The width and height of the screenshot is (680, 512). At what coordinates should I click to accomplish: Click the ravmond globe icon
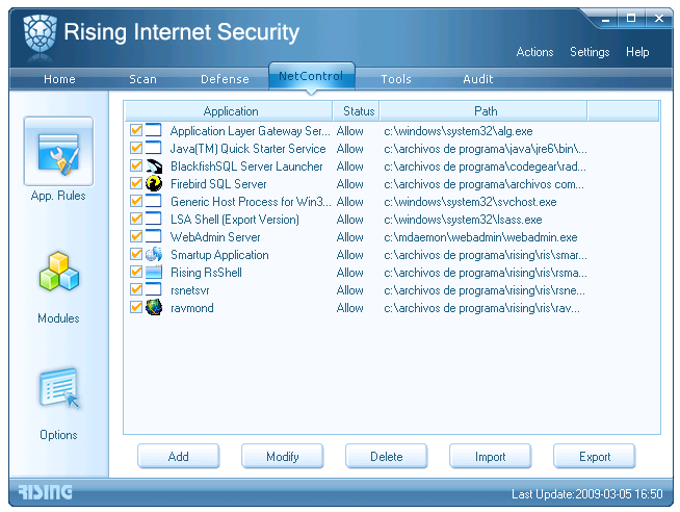pyautogui.click(x=154, y=307)
